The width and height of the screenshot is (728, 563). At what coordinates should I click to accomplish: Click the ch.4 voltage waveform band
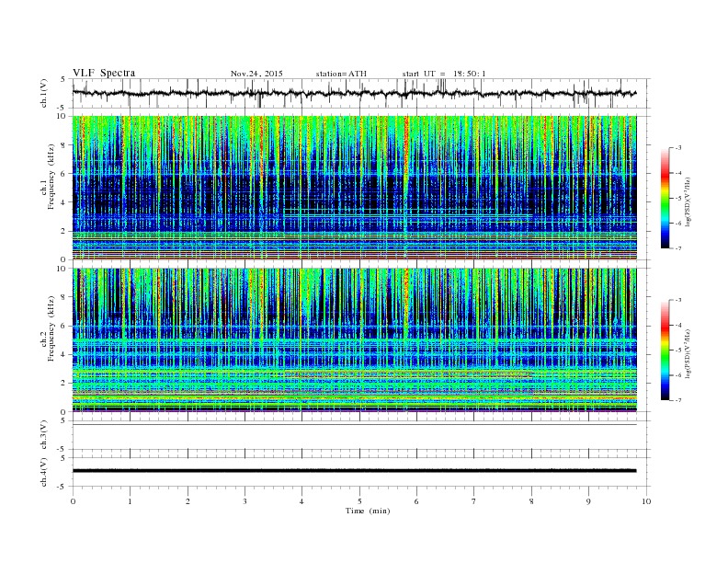[355, 471]
